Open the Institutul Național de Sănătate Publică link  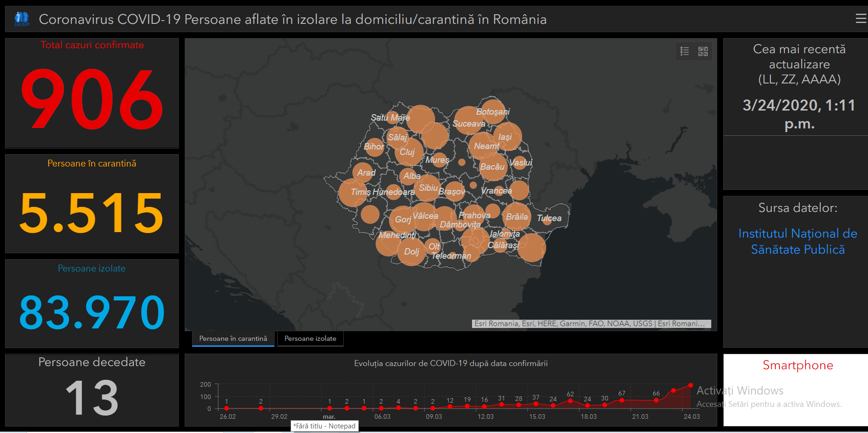click(x=797, y=241)
